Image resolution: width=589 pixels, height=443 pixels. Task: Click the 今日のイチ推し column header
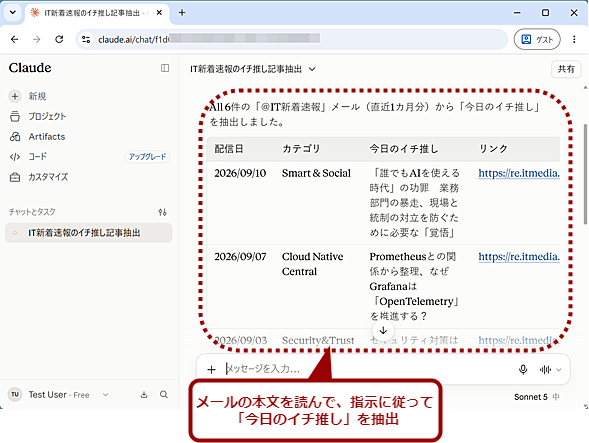click(x=404, y=149)
